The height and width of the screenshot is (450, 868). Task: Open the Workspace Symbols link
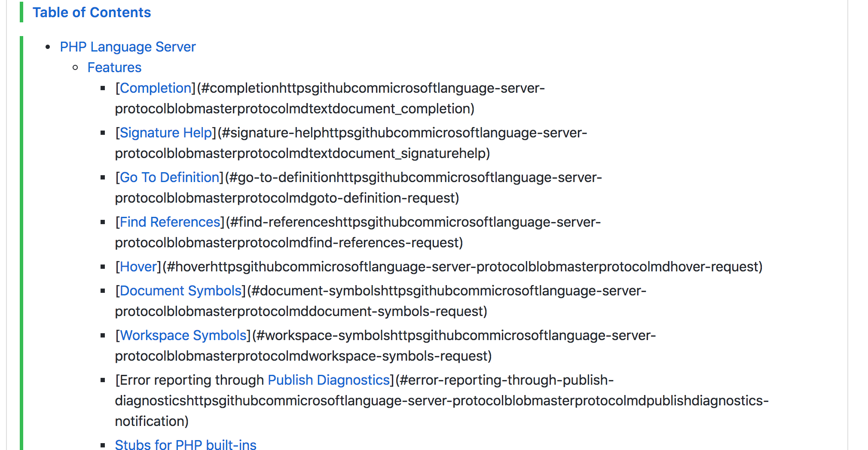click(x=183, y=335)
